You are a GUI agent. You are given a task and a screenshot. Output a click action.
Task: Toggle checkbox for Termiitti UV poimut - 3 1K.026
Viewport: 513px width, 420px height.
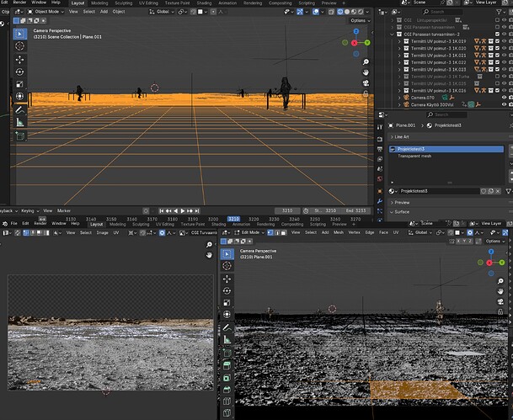tap(497, 91)
